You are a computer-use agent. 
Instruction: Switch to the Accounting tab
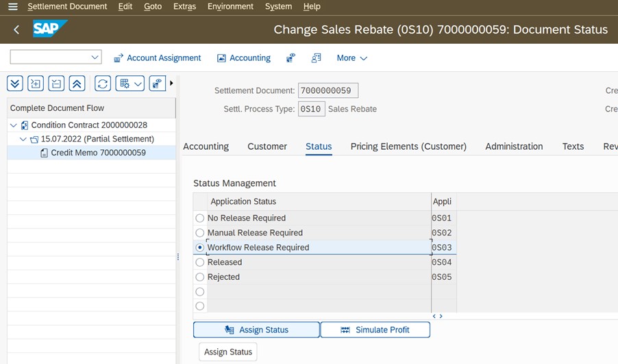206,146
